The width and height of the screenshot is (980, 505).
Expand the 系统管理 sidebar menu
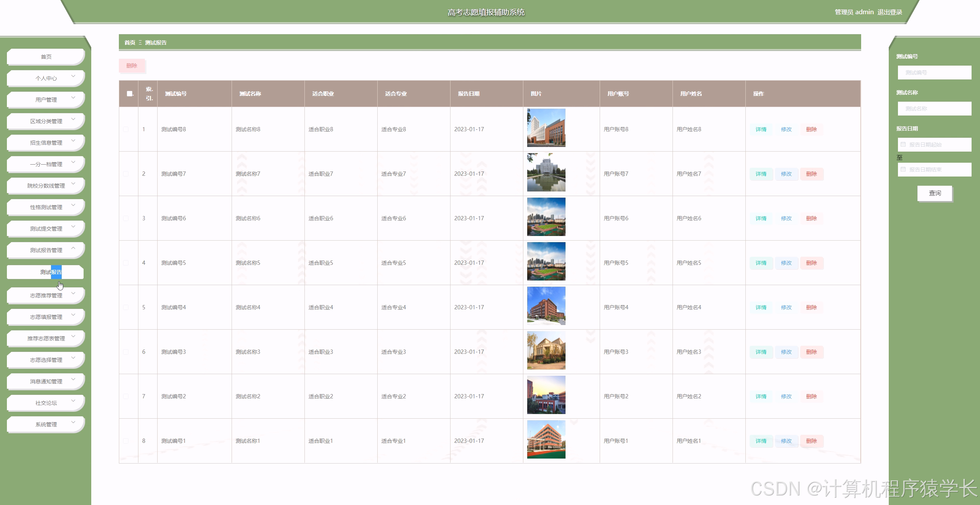[46, 424]
